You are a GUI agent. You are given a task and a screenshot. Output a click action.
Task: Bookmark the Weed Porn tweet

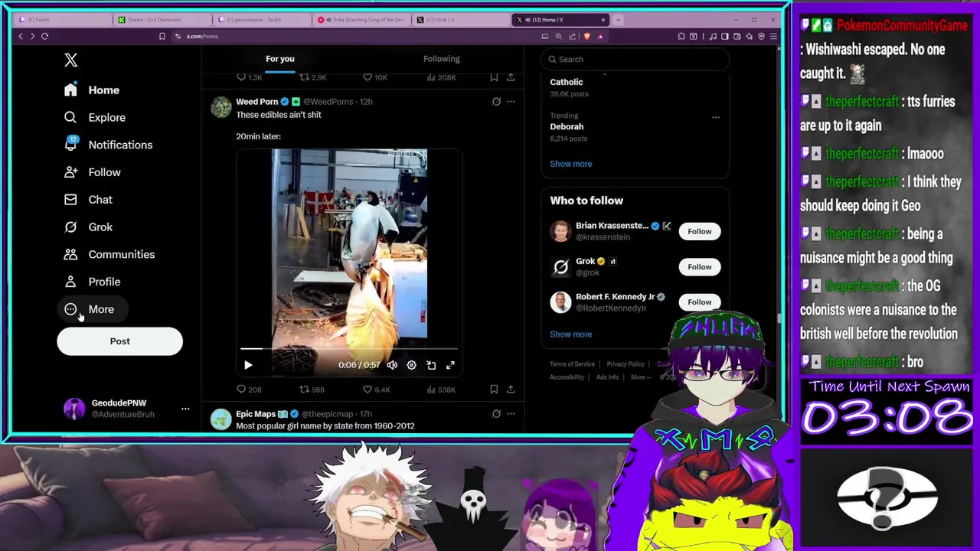[x=494, y=390]
